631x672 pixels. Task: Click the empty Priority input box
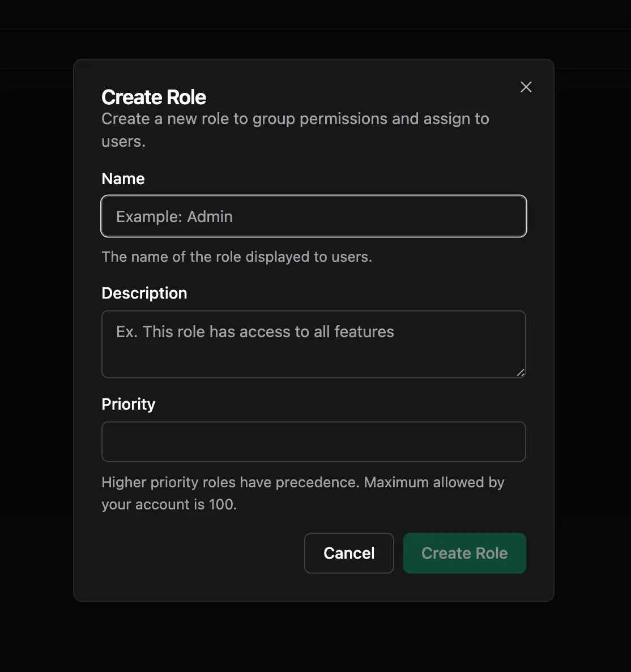tap(313, 441)
